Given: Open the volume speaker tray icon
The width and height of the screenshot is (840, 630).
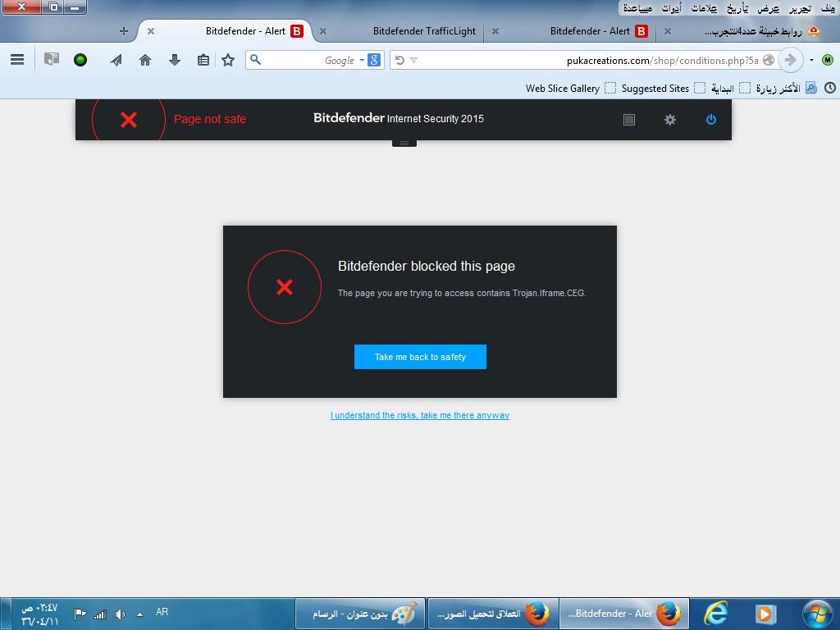Looking at the screenshot, I should (x=120, y=614).
